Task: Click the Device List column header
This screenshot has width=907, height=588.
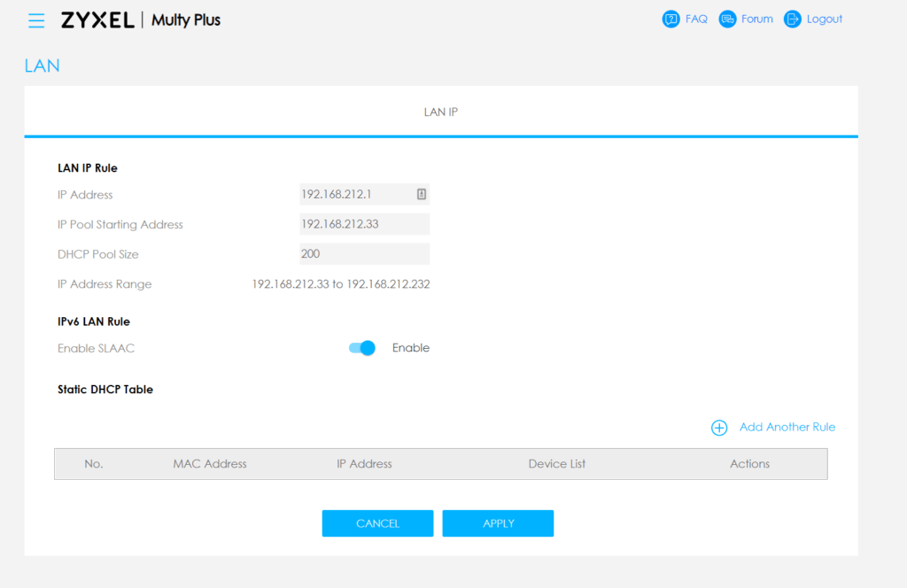Action: click(556, 464)
